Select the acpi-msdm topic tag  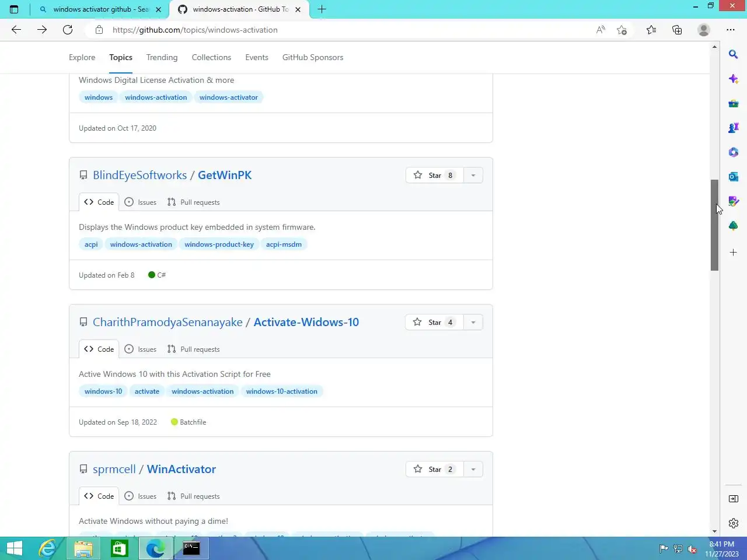284,244
